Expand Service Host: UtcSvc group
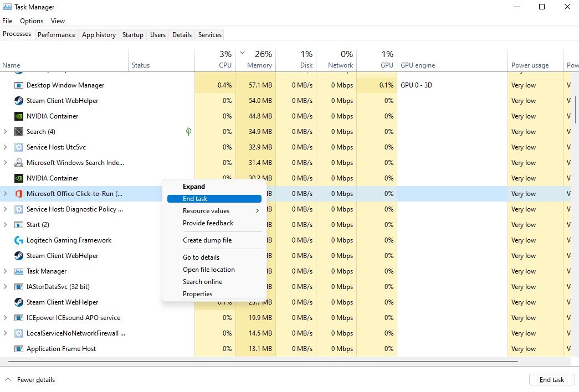The image size is (579, 392). pos(6,147)
